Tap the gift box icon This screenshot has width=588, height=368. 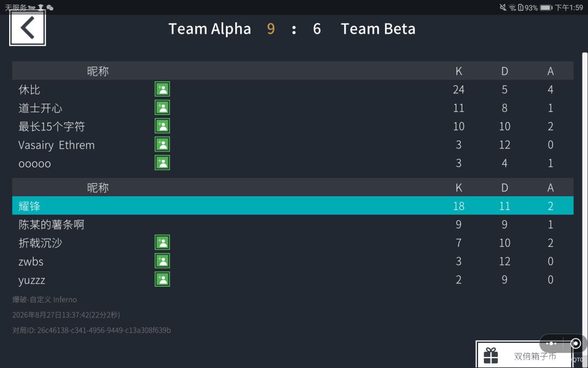click(491, 355)
